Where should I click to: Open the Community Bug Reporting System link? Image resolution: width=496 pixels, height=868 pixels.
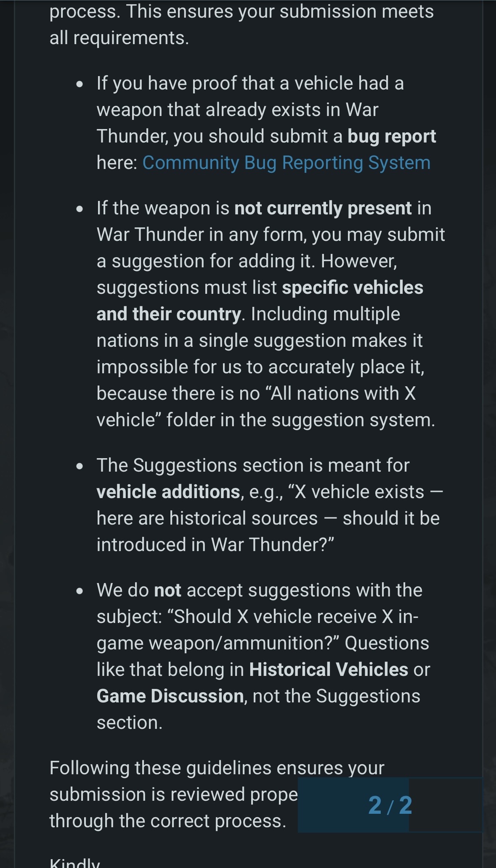pyautogui.click(x=286, y=163)
